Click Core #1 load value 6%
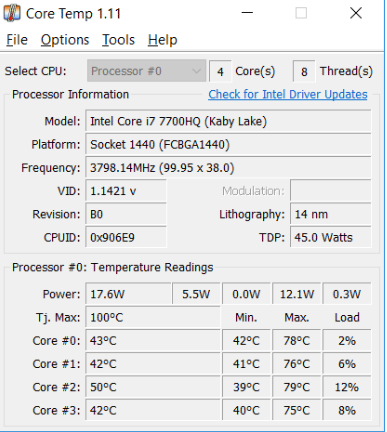387x432 pixels. click(347, 364)
